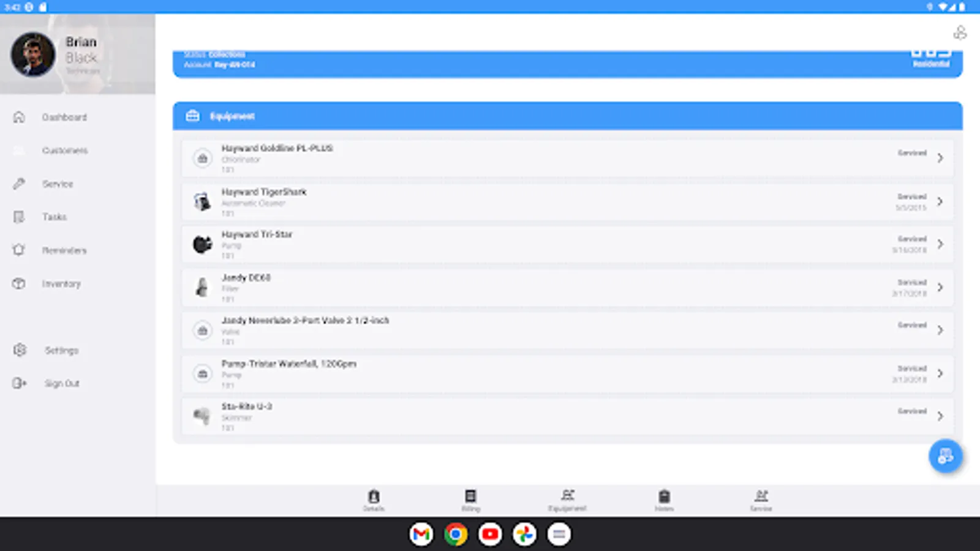
Task: Open Service in the left sidebar
Action: [58, 184]
